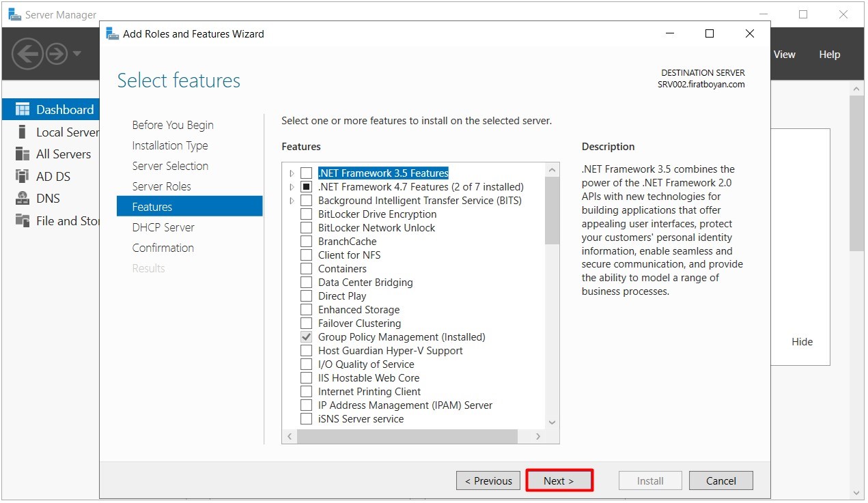Enable BranchCache feature checkbox
Viewport: 868px width, 503px height.
[x=306, y=242]
